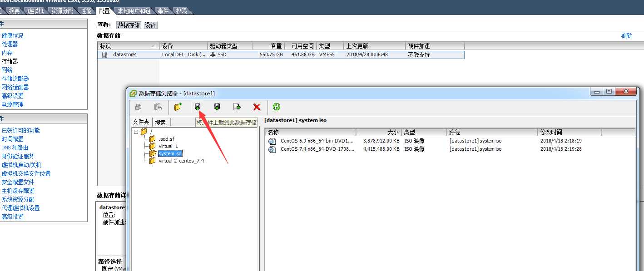Select the system iso folder
The height and width of the screenshot is (271, 644).
pyautogui.click(x=170, y=153)
